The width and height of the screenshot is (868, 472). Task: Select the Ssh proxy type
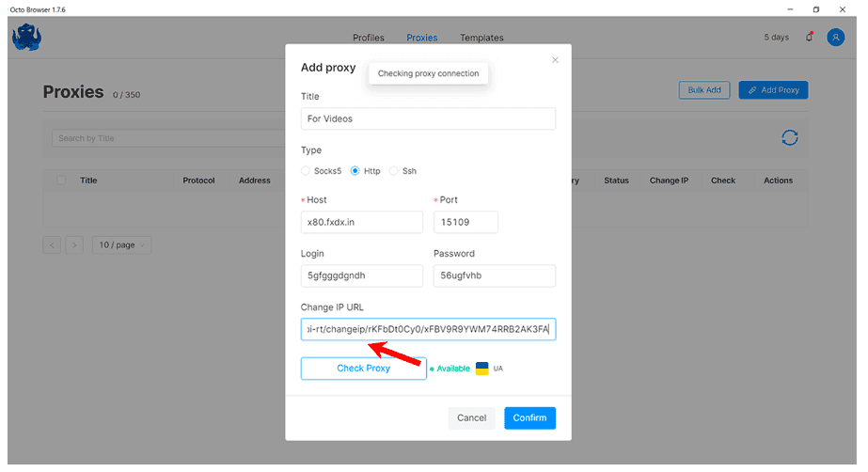point(394,171)
